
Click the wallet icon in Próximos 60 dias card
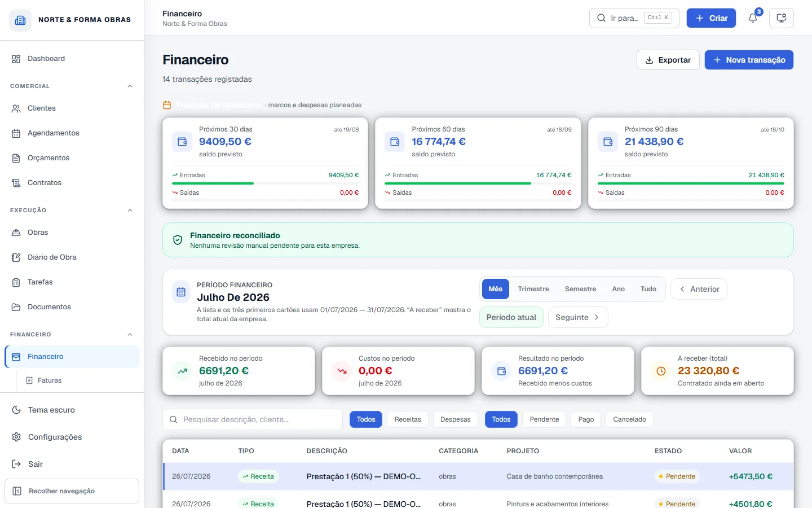395,142
